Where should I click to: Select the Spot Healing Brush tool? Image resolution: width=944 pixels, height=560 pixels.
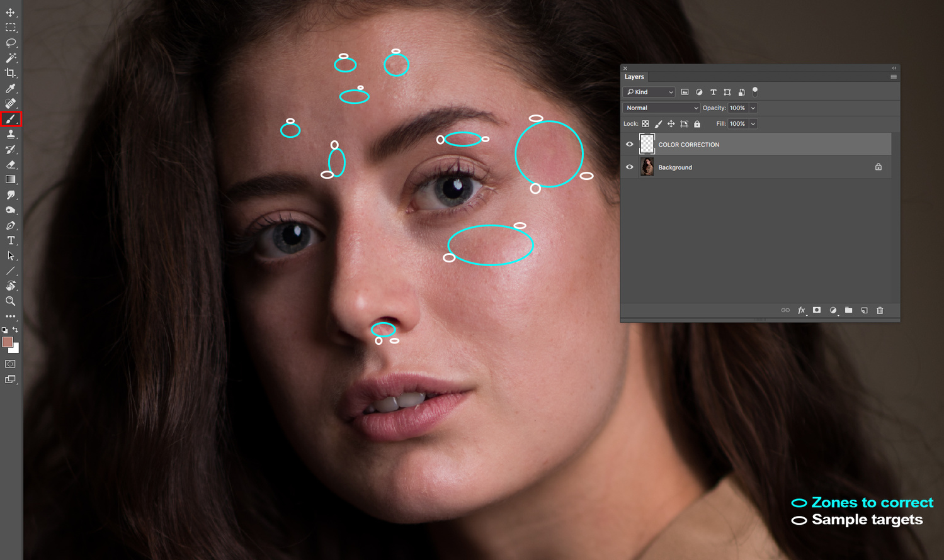tap(11, 104)
